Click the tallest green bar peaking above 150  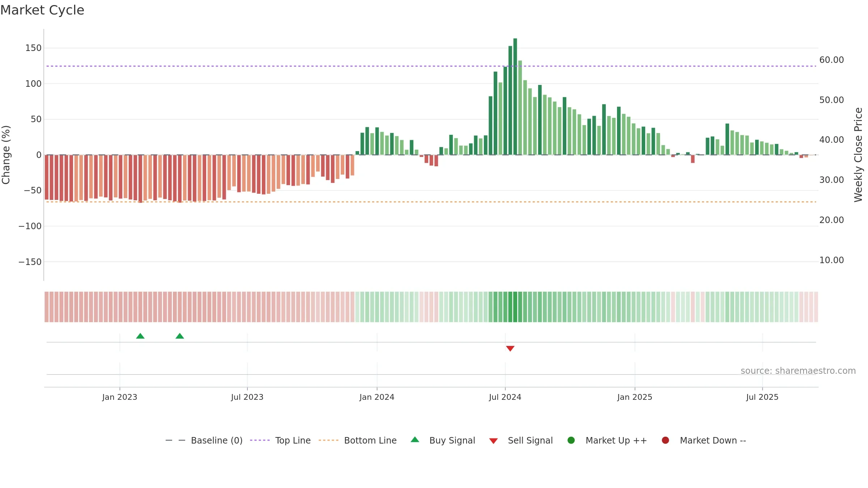(x=515, y=97)
